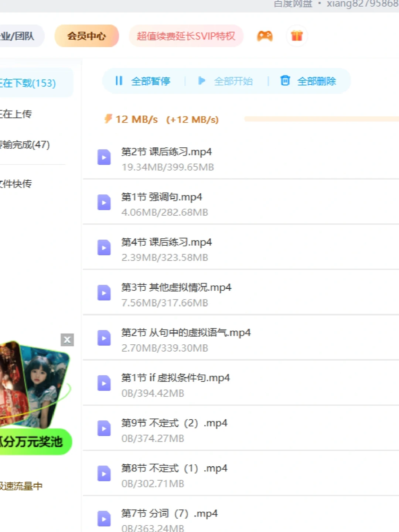Click the lightning speed icon showing 12 MB/s

108,119
